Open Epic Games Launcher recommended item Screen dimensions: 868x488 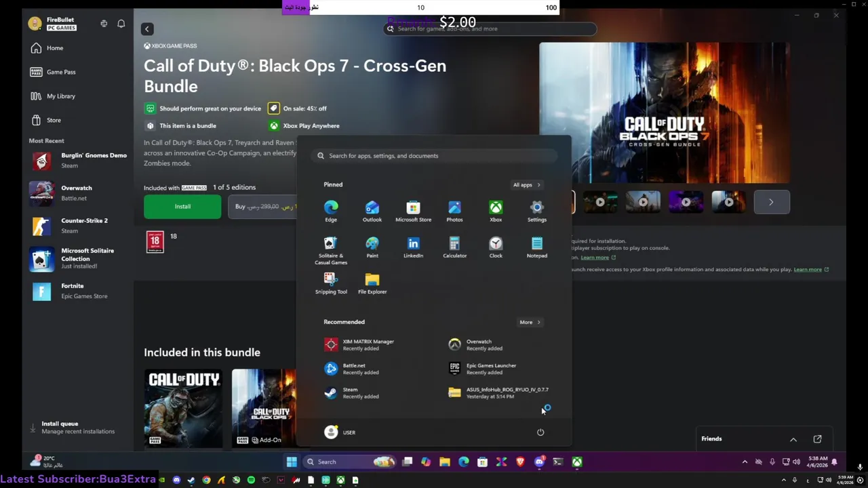coord(484,369)
